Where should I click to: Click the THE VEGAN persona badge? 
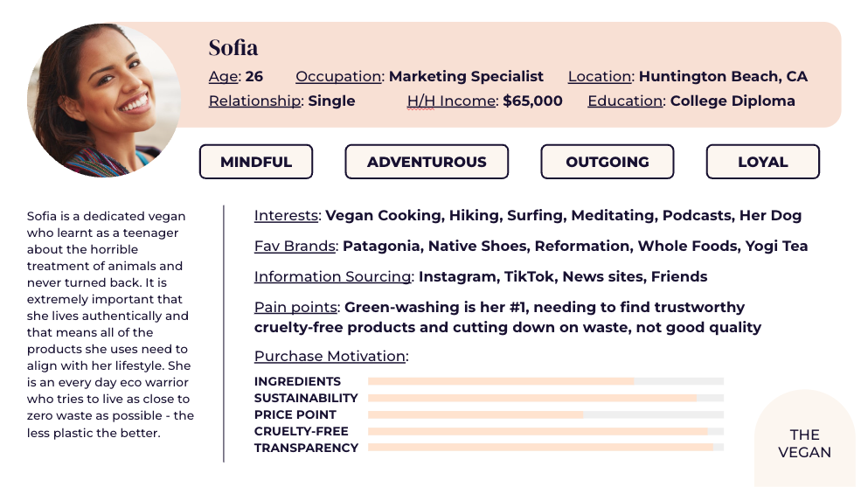[804, 443]
